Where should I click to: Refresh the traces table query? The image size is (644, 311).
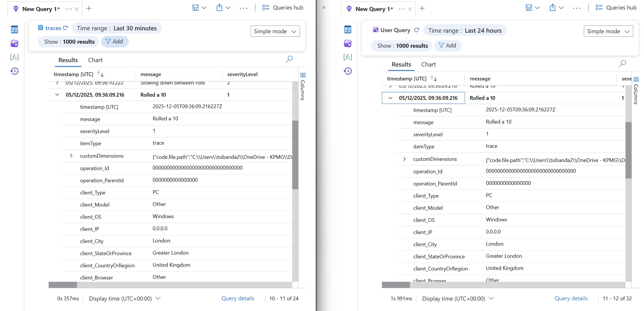coord(66,28)
